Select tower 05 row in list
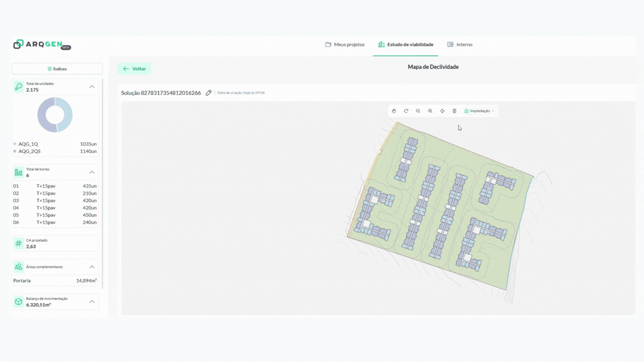Image resolution: width=644 pixels, height=362 pixels. pos(55,215)
